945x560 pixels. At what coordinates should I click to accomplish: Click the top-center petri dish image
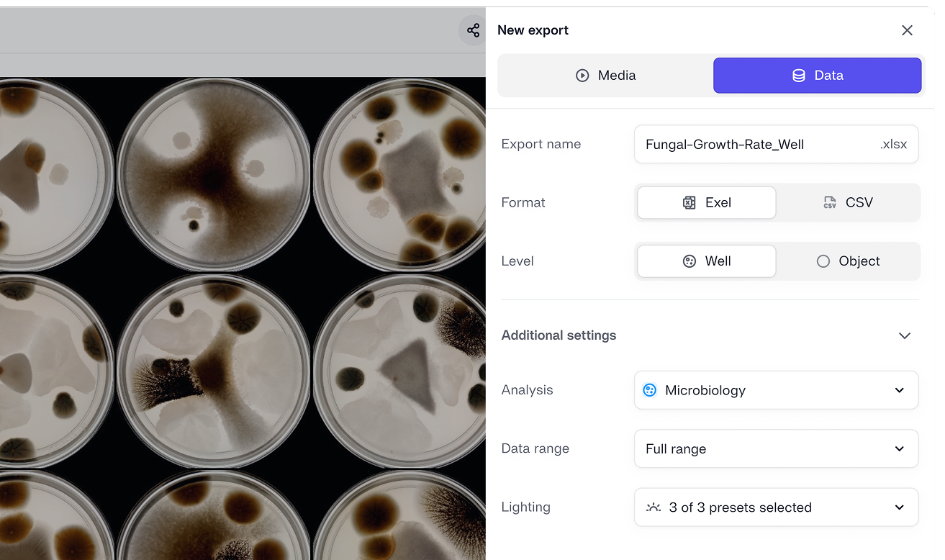[214, 174]
